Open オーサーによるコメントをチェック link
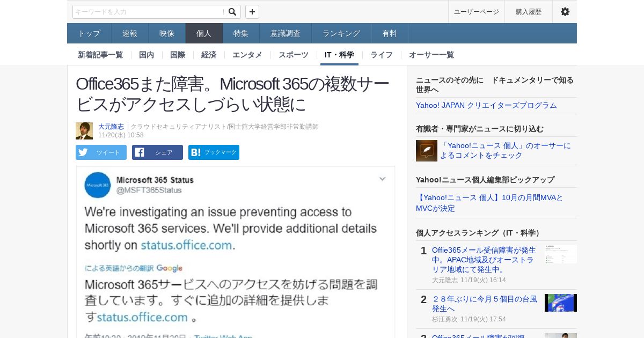This screenshot has height=338, width=644. click(506, 150)
